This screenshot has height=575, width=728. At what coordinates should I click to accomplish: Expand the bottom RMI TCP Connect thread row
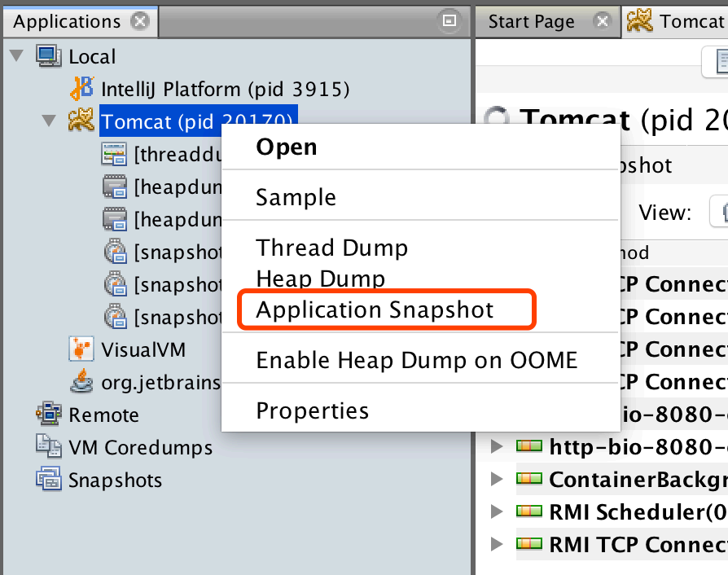coord(497,544)
